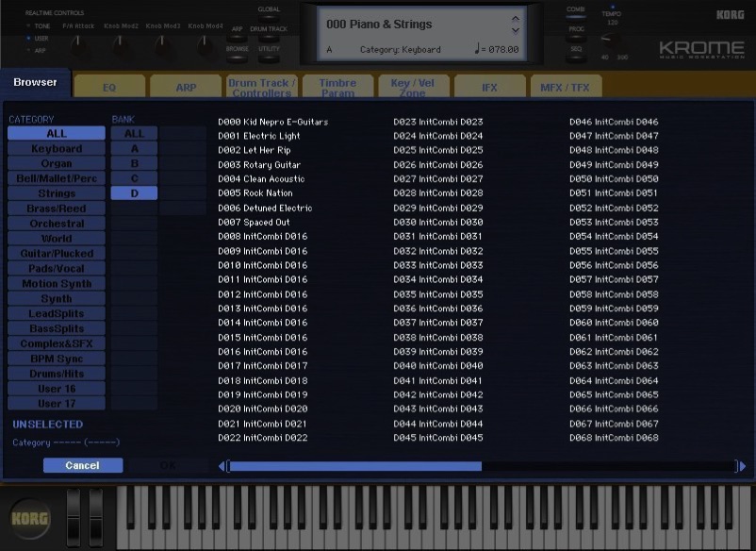Click the TEMPO knob
Screen dimensions: 756x551
pos(612,42)
